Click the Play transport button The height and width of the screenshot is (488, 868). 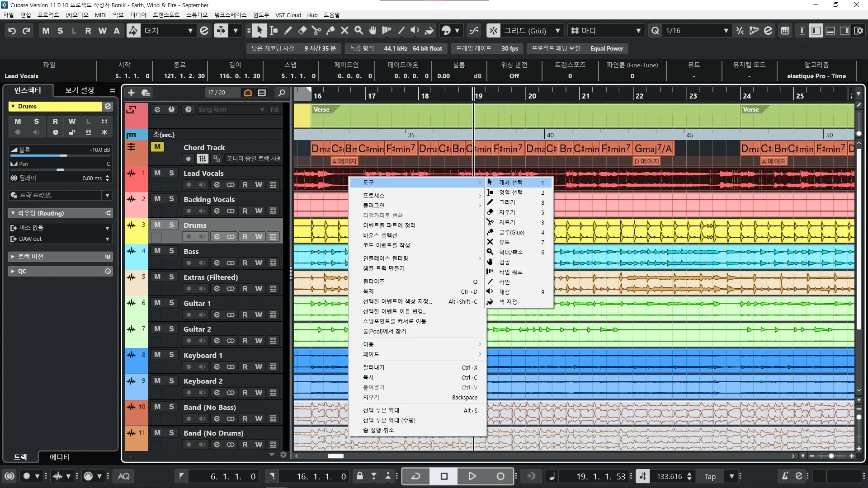(472, 476)
